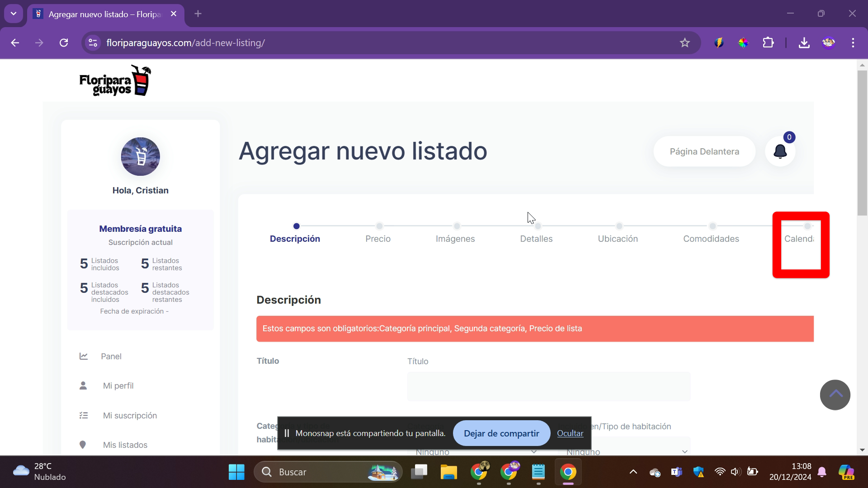This screenshot has width=868, height=488.
Task: Click the Panel chart icon
Action: click(84, 356)
